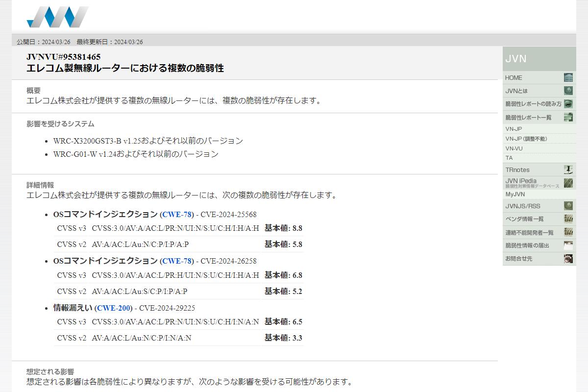This screenshot has height=392, width=588.
Task: Click the TRnotes icon in sidebar
Action: click(568, 170)
